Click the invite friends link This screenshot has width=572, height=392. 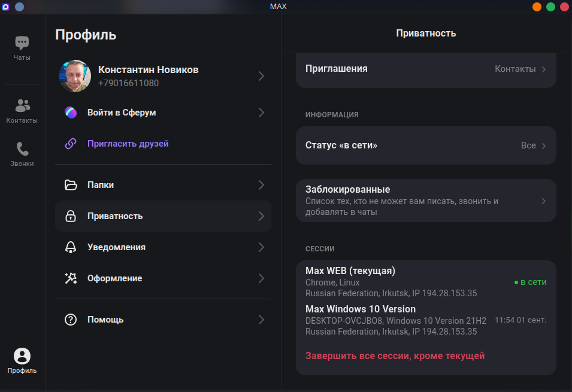tap(128, 144)
